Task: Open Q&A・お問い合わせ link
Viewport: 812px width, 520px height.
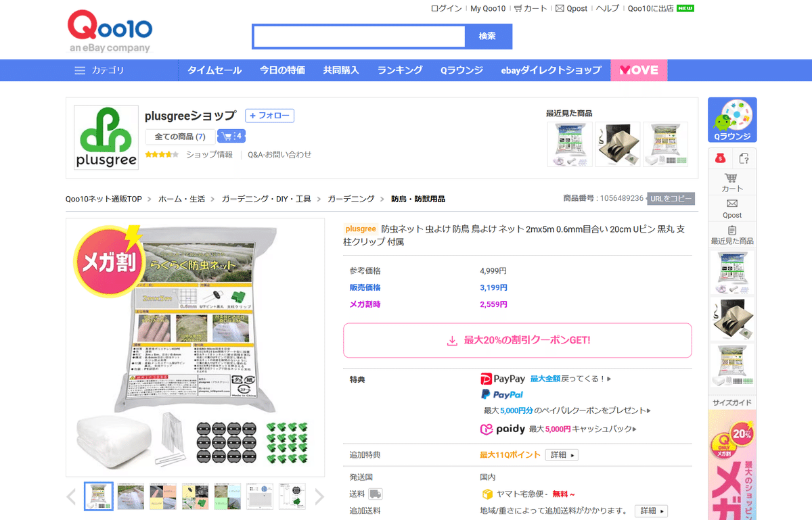Action: click(279, 155)
